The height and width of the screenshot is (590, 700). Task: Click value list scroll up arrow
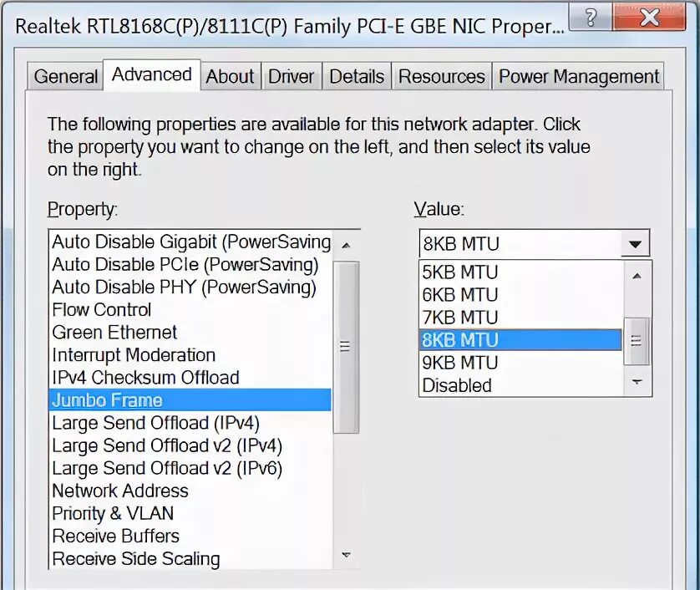pos(637,276)
